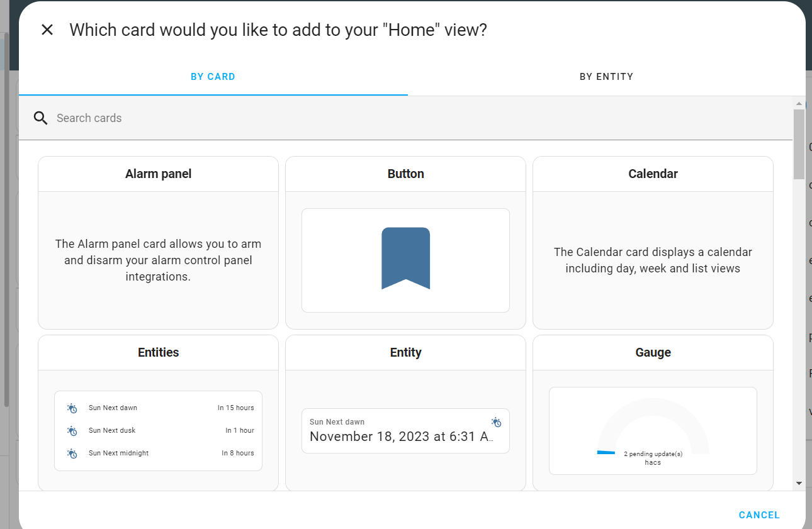Choose the Entity card title
Viewport: 812px width, 529px height.
pyautogui.click(x=405, y=353)
